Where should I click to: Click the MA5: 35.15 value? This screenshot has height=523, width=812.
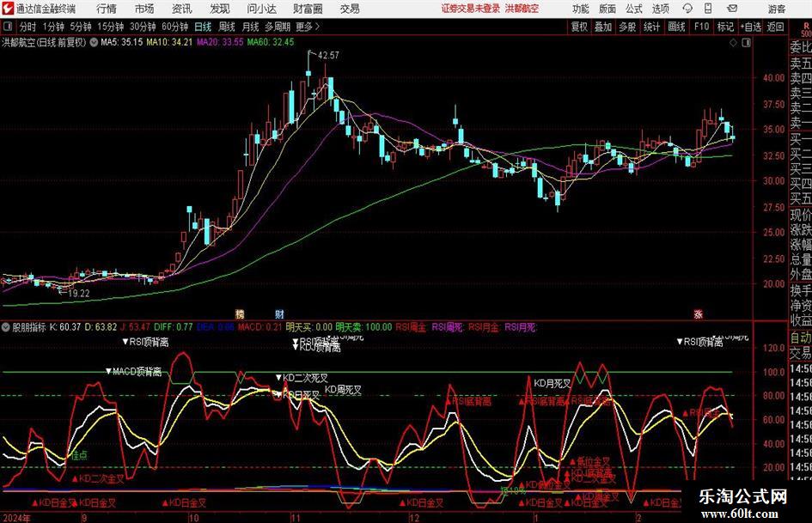point(121,42)
